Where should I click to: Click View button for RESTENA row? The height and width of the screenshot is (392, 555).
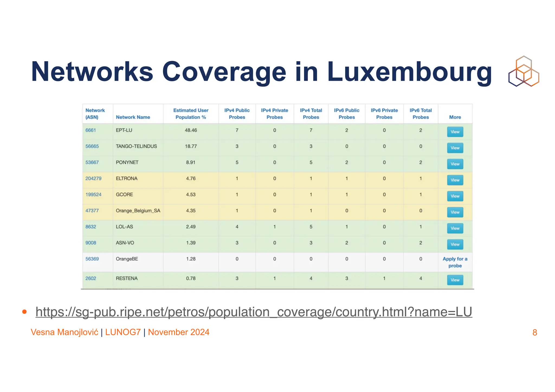[455, 280]
